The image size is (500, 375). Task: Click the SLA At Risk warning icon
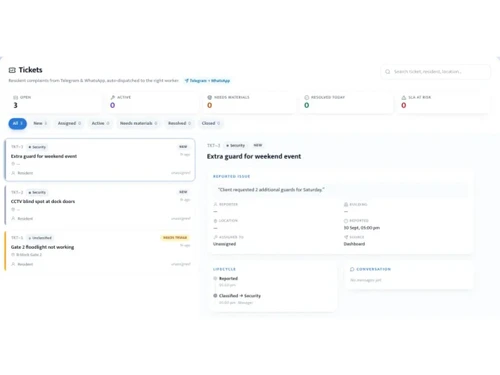pyautogui.click(x=404, y=97)
